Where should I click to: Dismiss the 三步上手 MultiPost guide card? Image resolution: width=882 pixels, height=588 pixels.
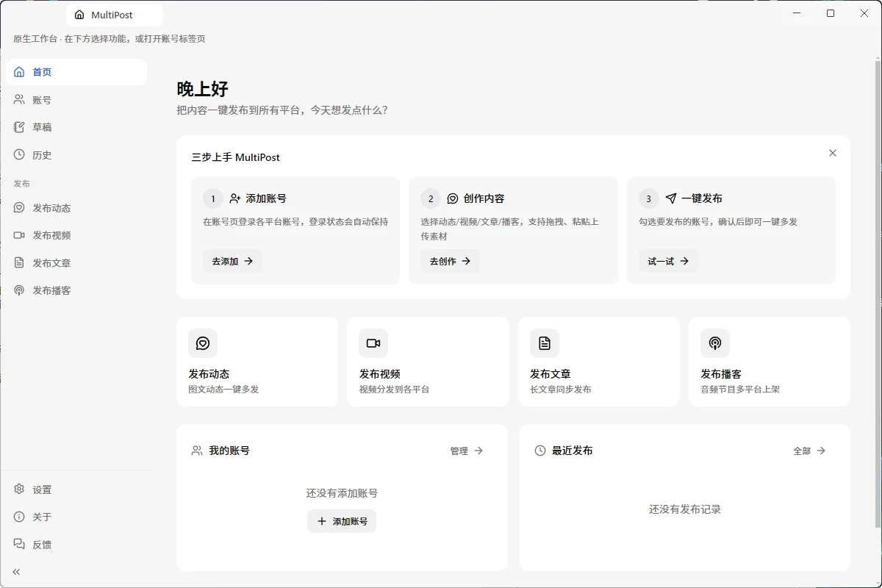(833, 153)
